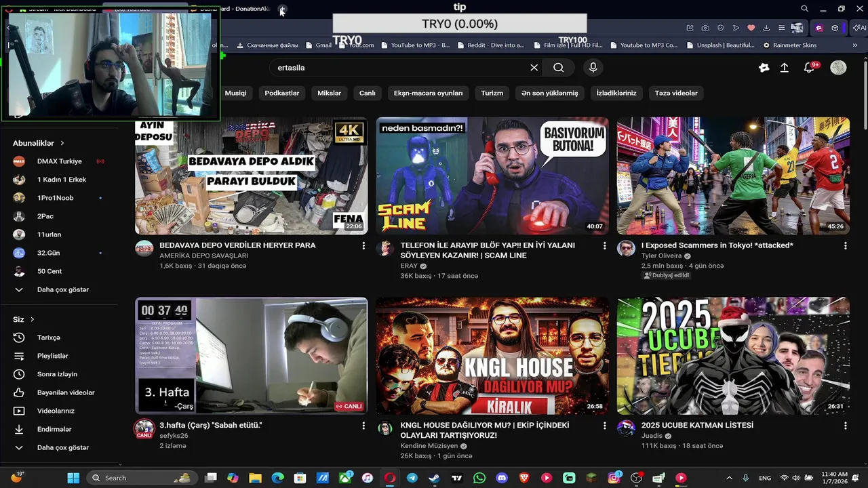Image resolution: width=868 pixels, height=488 pixels.
Task: Select the Podkastlar filter chip
Action: [x=281, y=93]
